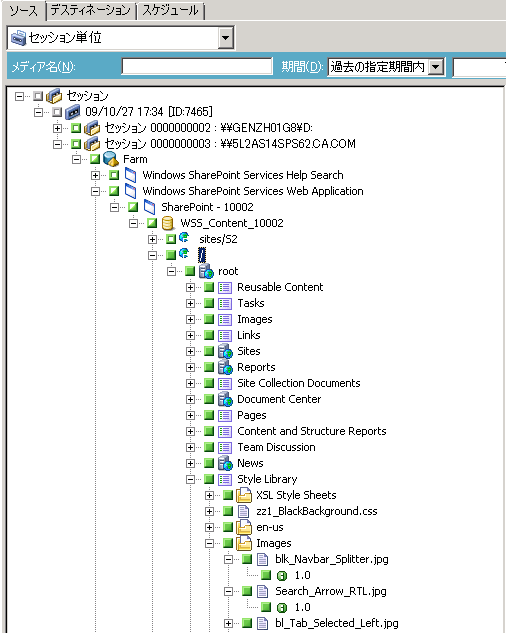The width and height of the screenshot is (506, 633).
Task: Collapse the Farm node
Action: pyautogui.click(x=76, y=159)
